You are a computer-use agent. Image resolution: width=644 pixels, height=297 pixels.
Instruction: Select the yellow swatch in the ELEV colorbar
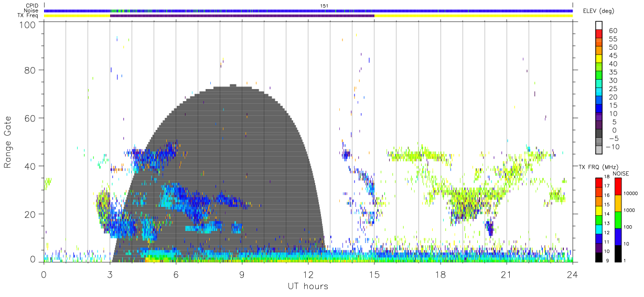pos(600,58)
